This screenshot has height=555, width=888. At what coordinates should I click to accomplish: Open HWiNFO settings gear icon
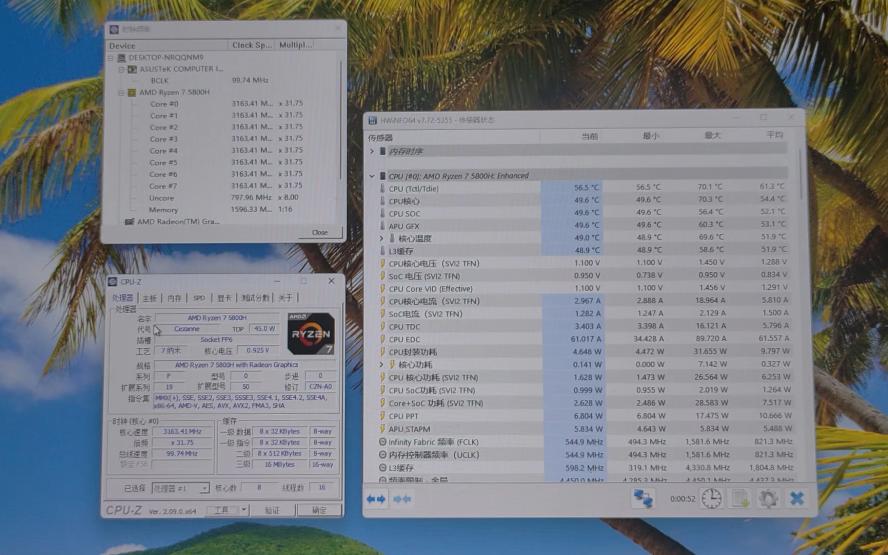(768, 498)
